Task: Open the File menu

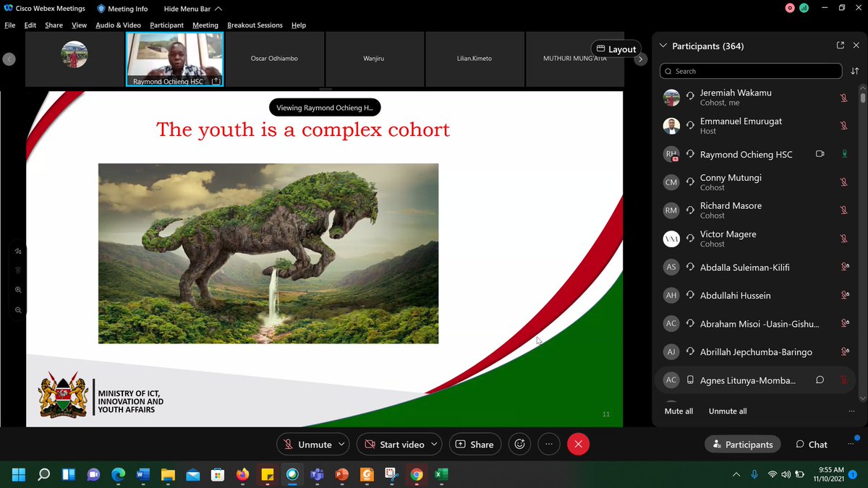Action: coord(10,25)
